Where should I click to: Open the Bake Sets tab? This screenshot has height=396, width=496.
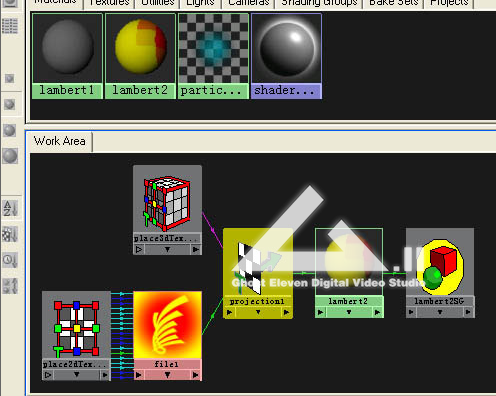(394, 3)
